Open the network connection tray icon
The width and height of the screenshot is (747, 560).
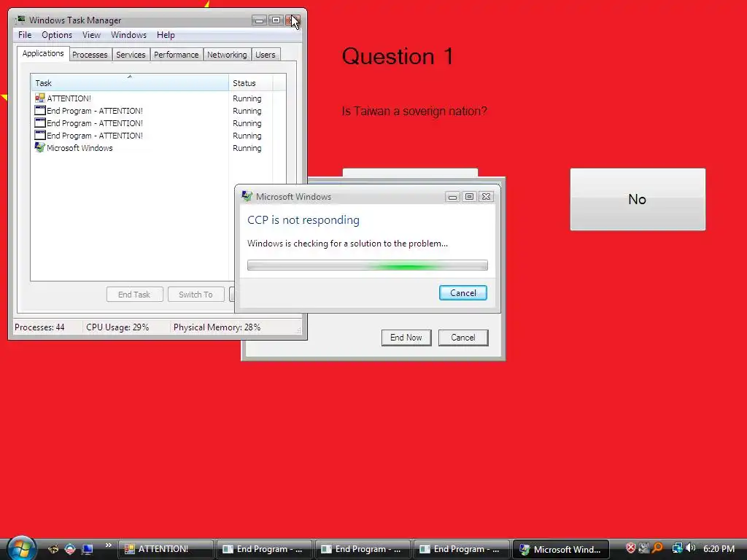coord(677,548)
